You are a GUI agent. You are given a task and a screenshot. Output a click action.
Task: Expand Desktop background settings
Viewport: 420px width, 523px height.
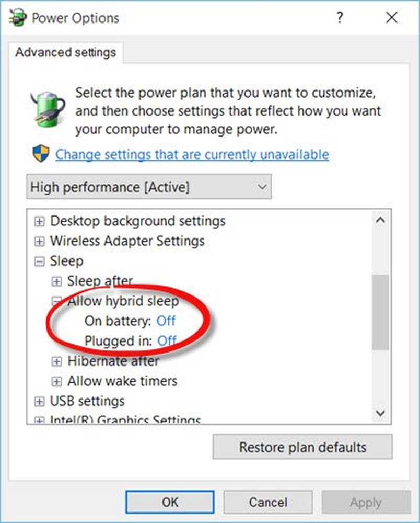[x=39, y=221]
